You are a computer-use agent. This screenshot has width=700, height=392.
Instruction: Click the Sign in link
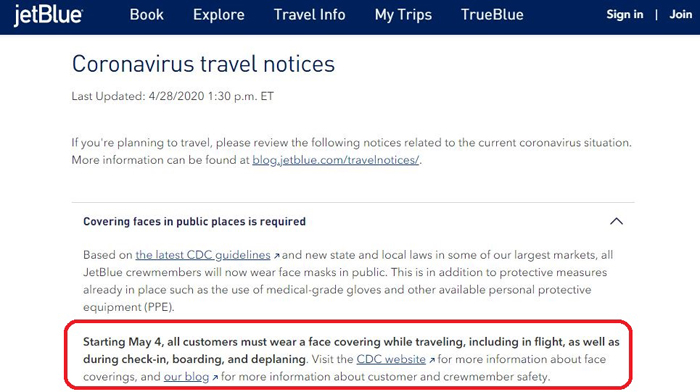click(x=625, y=15)
